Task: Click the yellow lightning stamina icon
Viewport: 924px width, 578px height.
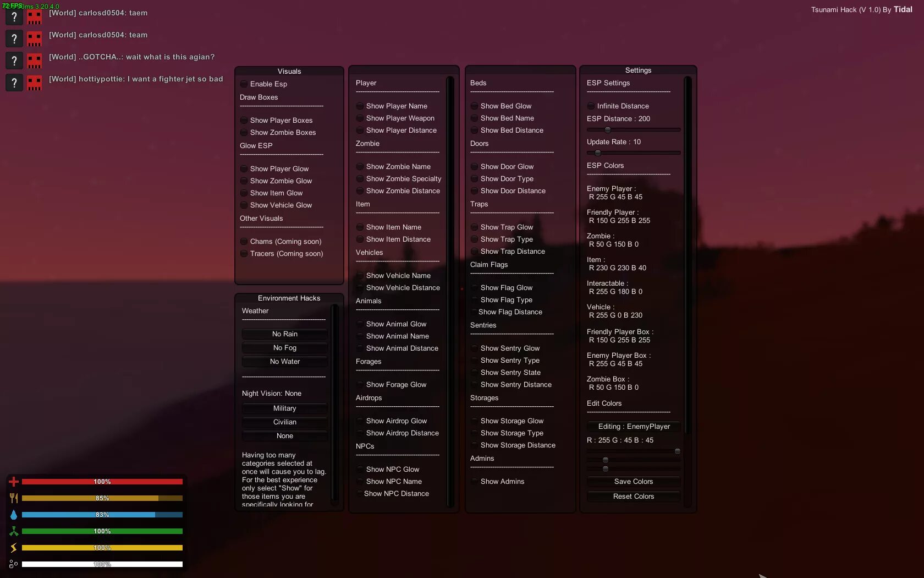Action: click(x=14, y=548)
